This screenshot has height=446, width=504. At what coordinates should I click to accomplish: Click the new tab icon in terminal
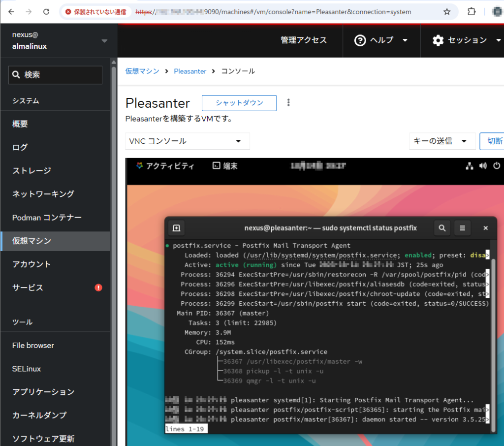(x=177, y=228)
